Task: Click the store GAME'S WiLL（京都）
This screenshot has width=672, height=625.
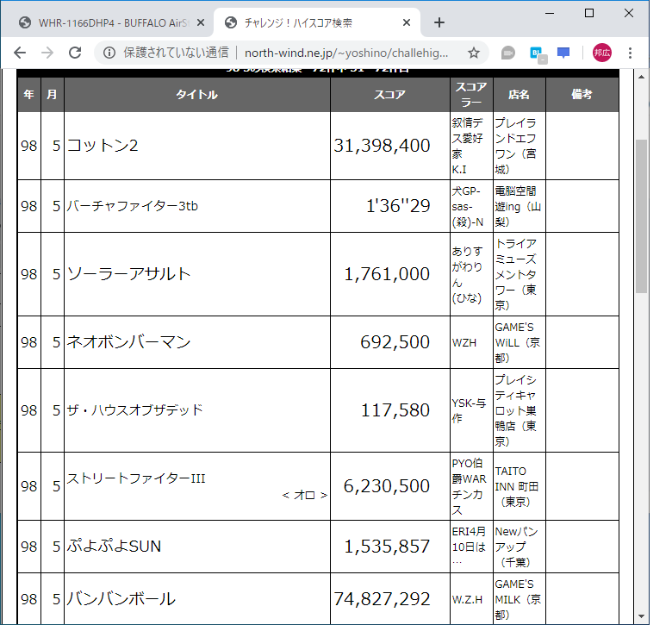Action: pos(518,342)
